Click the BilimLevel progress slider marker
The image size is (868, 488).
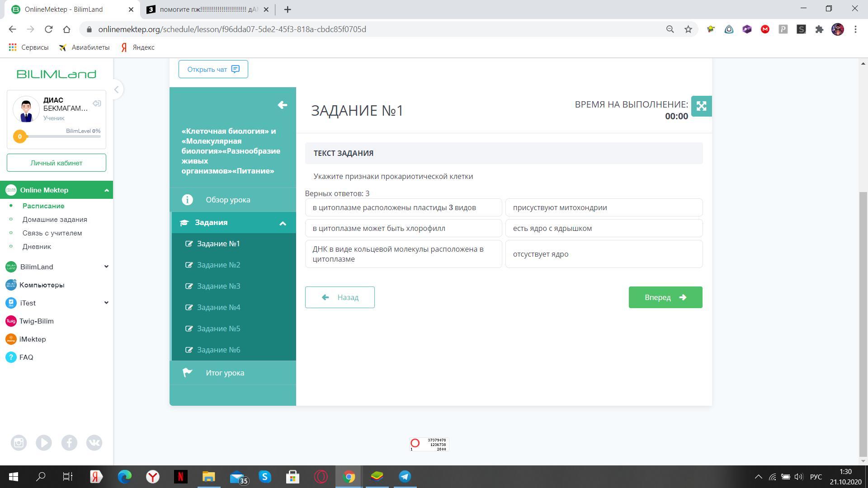(x=19, y=136)
